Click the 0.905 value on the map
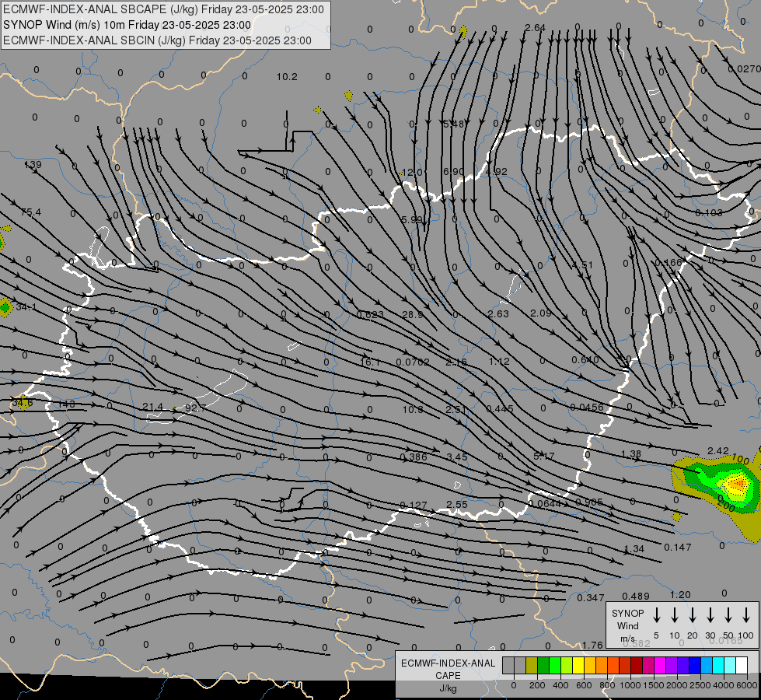The image size is (761, 700). pos(589,502)
